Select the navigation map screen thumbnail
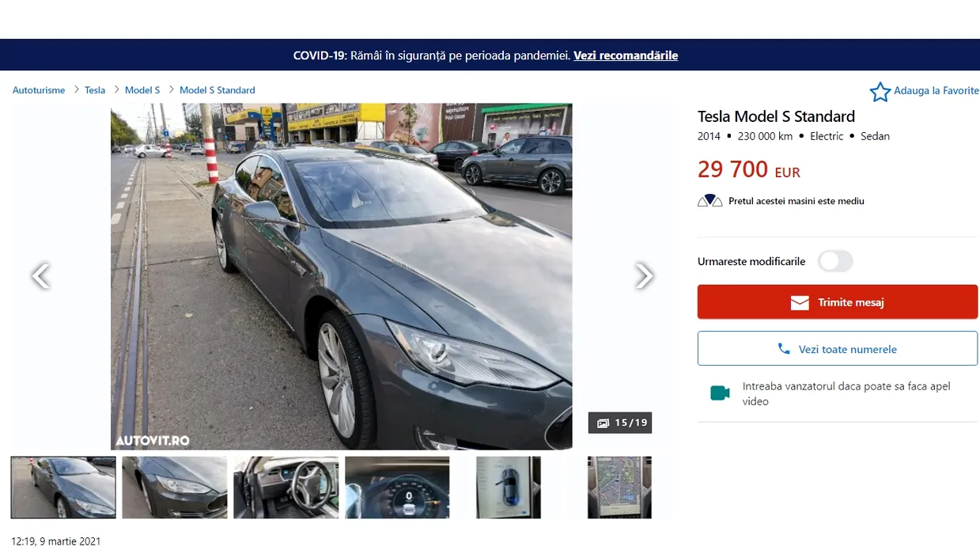 619,488
